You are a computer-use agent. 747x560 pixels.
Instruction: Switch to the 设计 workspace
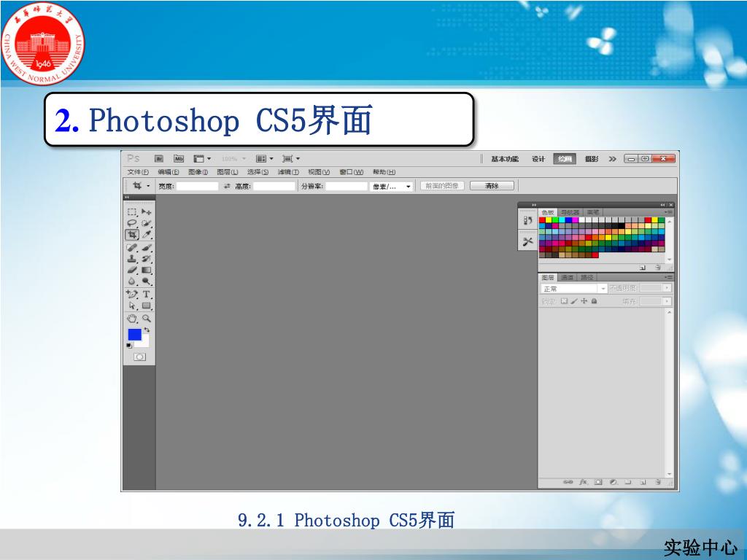coord(538,158)
